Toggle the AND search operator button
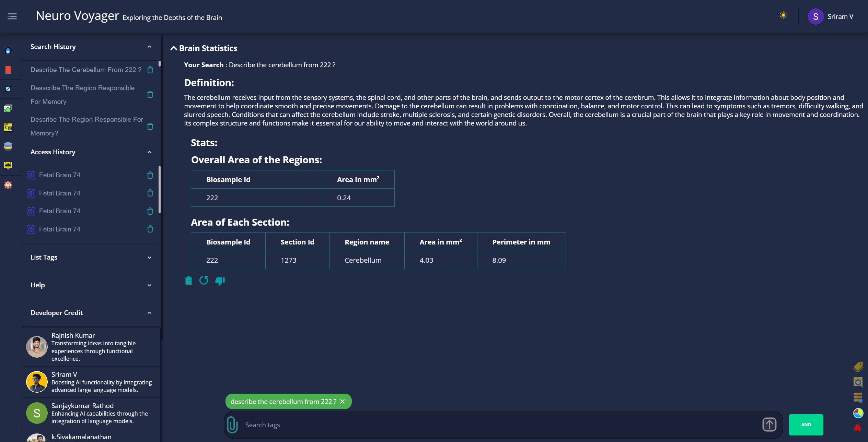This screenshot has width=868, height=442. [x=806, y=425]
